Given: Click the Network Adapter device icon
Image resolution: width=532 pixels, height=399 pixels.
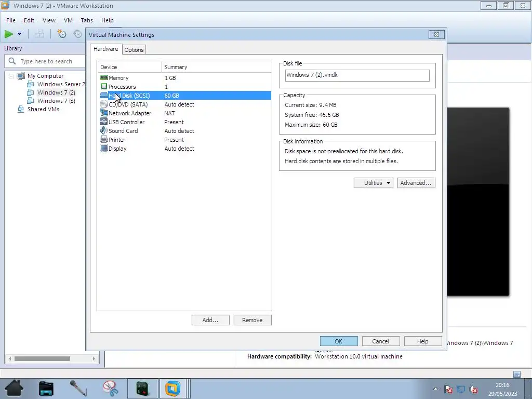Looking at the screenshot, I should point(104,113).
